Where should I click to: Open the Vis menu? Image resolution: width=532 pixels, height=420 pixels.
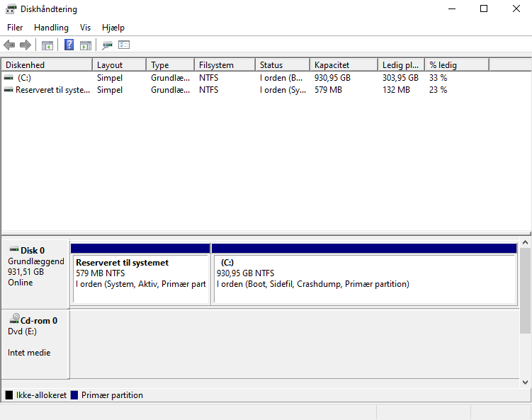[85, 28]
